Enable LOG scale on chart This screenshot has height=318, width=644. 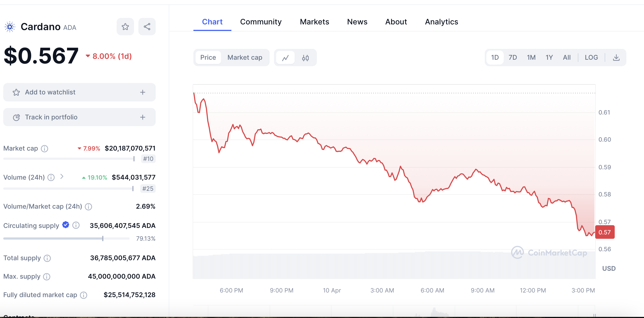[591, 58]
